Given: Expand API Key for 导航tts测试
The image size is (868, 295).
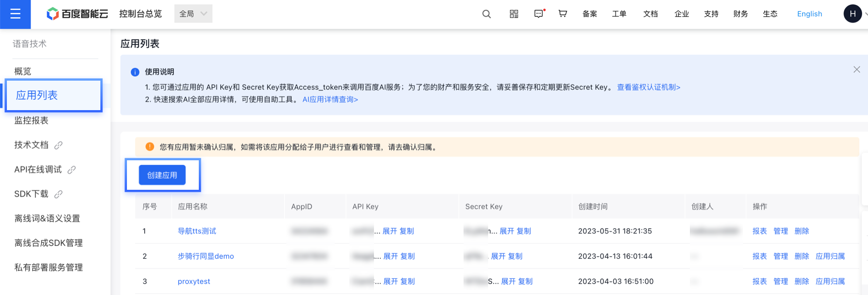Looking at the screenshot, I should (389, 231).
